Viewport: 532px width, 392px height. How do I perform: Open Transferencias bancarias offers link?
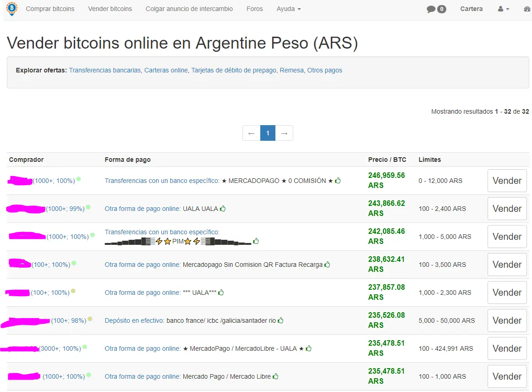[105, 70]
